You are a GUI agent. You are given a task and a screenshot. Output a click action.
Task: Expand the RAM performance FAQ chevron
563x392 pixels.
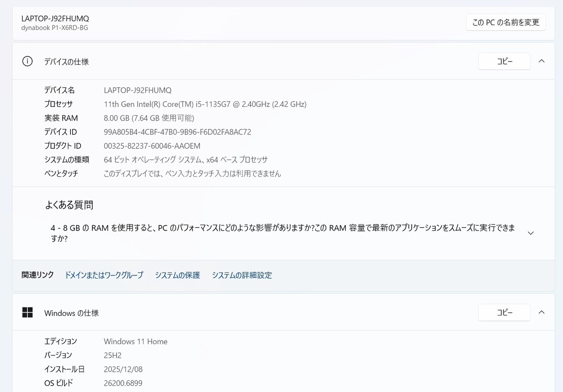530,233
